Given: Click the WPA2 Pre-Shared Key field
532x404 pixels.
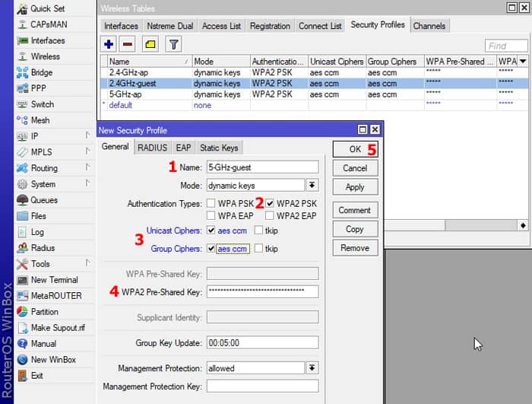Looking at the screenshot, I should point(263,291).
